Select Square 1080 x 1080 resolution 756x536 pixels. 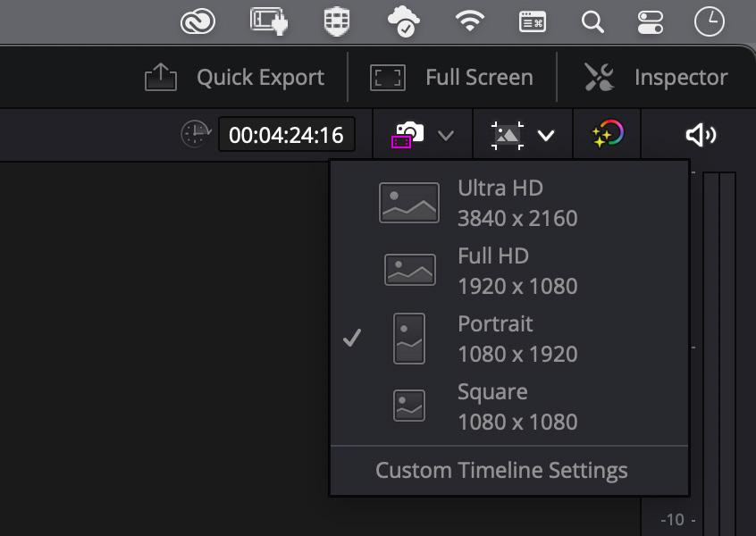(509, 406)
